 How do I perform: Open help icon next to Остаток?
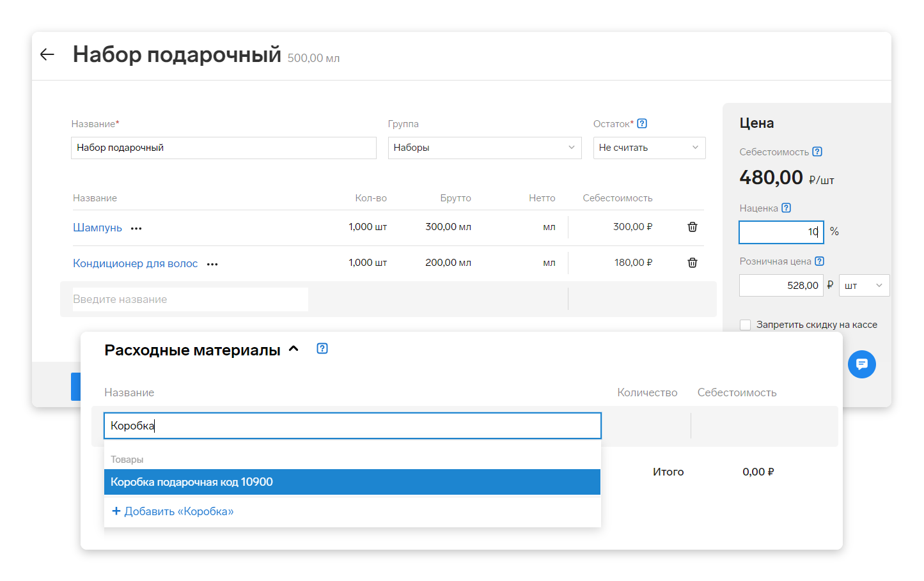click(x=642, y=123)
